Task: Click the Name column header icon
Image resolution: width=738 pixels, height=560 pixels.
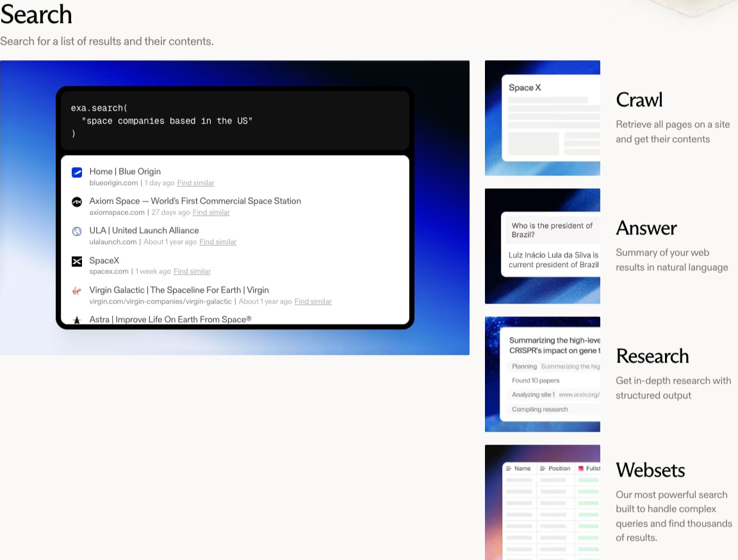Action: [x=508, y=468]
